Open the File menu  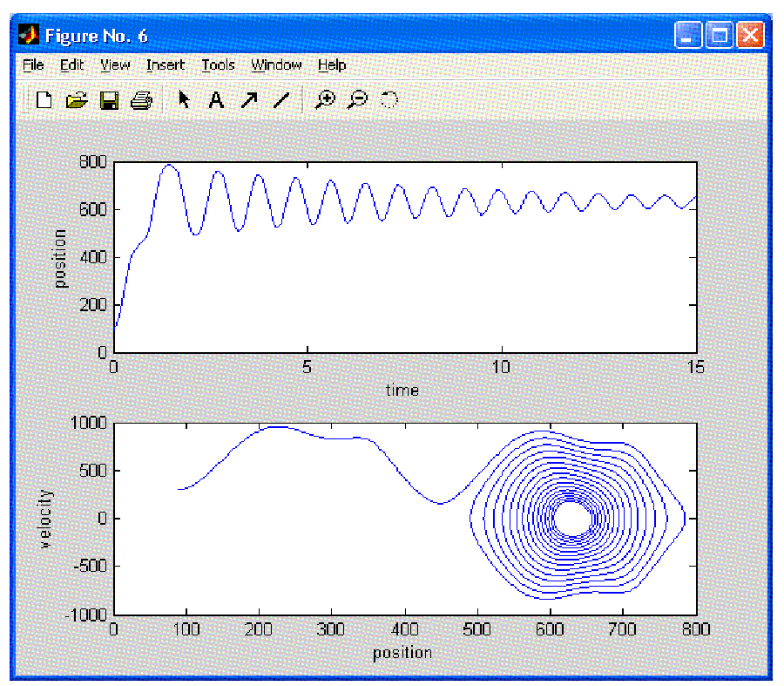coord(33,65)
